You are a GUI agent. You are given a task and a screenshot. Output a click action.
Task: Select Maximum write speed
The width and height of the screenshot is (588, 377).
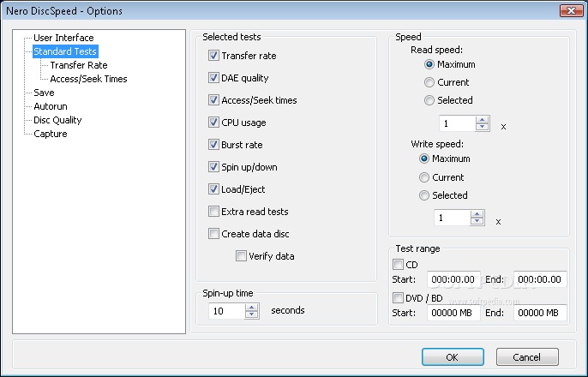click(424, 159)
